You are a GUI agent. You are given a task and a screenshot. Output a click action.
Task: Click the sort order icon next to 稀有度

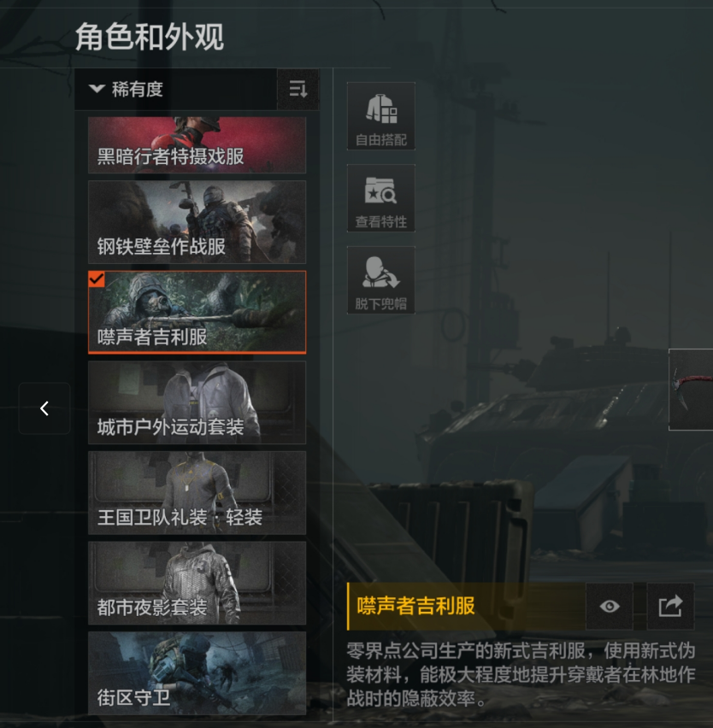coord(298,89)
